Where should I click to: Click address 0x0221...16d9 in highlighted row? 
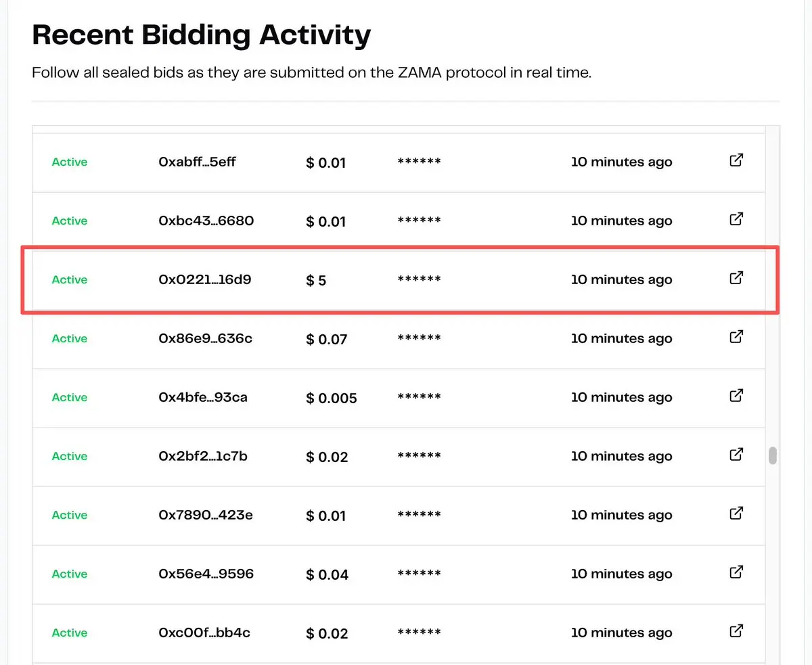[205, 279]
